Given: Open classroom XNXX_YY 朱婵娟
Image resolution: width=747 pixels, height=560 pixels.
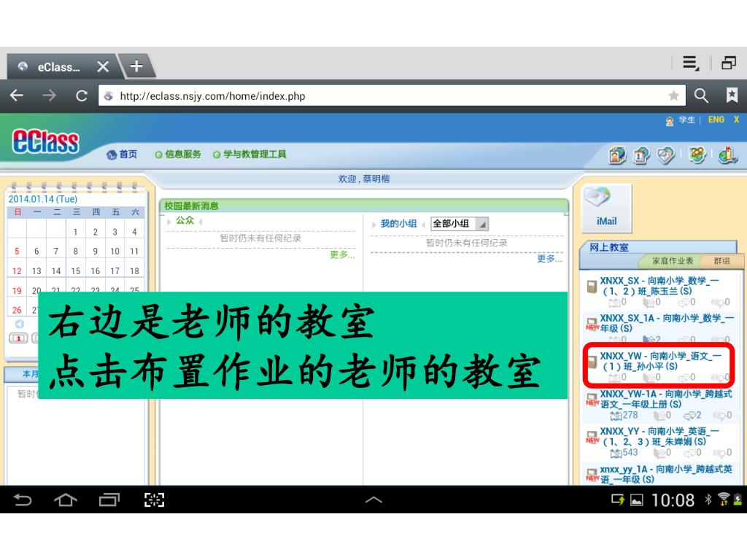Looking at the screenshot, I should [659, 436].
